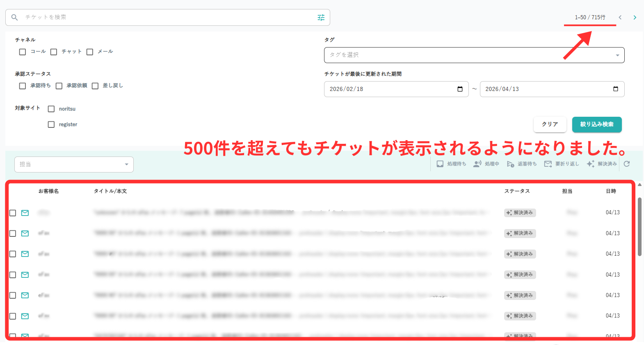Image resolution: width=644 pixels, height=345 pixels.
Task: Open the 担当 assignee dropdown
Action: pos(74,164)
